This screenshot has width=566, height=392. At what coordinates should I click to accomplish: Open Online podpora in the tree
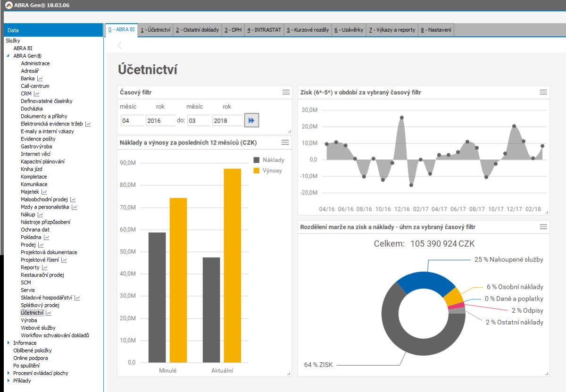[31, 358]
